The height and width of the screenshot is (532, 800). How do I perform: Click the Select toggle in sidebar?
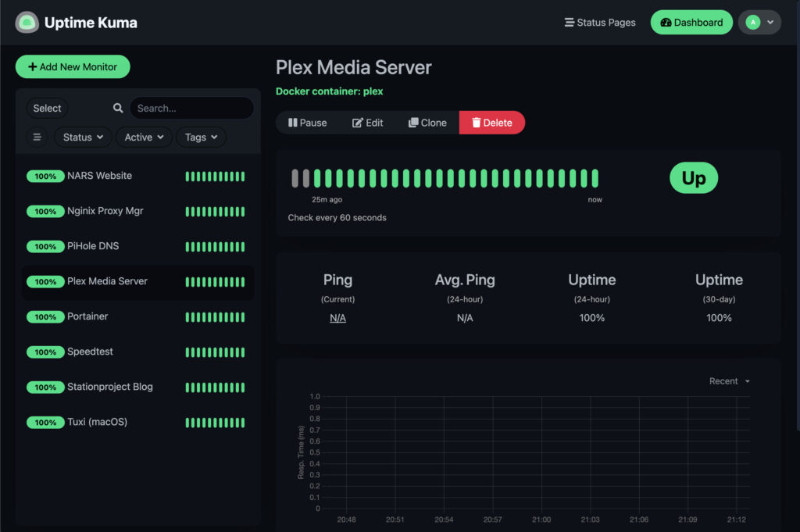coord(47,108)
